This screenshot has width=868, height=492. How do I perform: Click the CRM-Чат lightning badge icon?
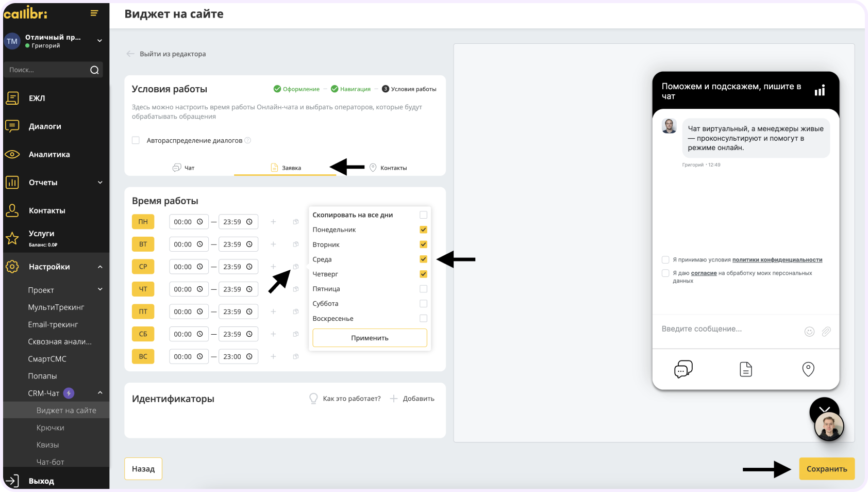(x=69, y=393)
